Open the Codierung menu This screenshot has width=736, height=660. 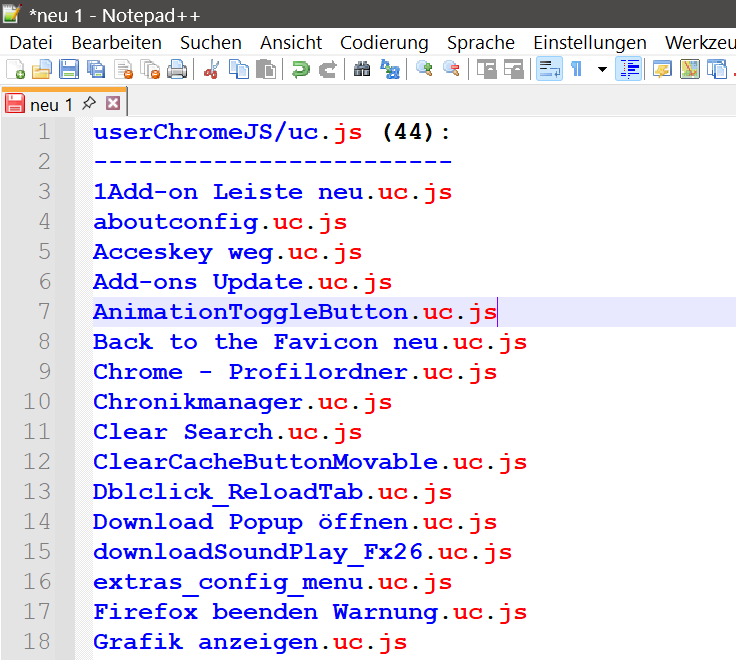click(x=384, y=43)
